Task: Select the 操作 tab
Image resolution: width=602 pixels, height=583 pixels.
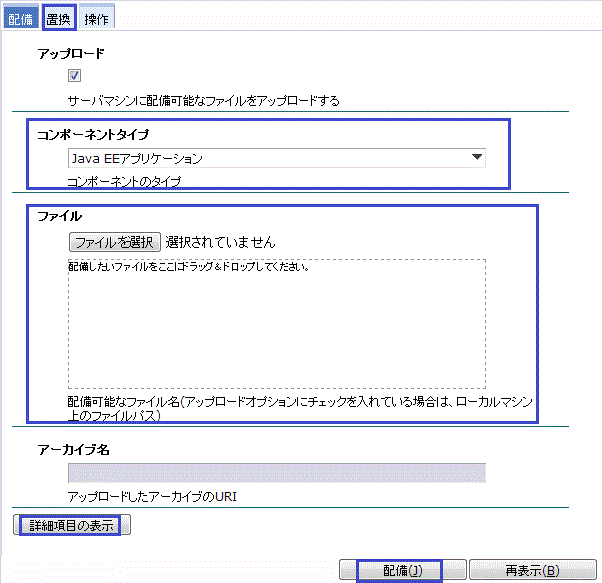Action: click(x=97, y=18)
